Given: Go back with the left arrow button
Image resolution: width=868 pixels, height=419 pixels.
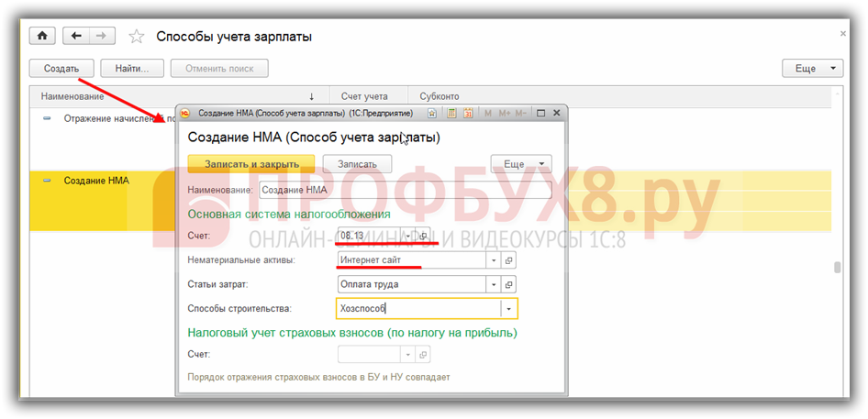Looking at the screenshot, I should coord(76,36).
